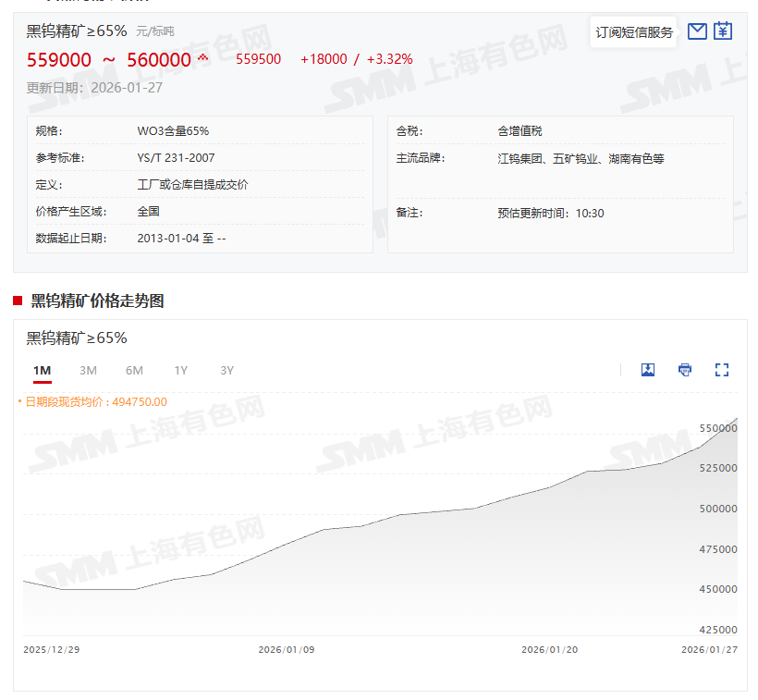Click the +3.32% price change value
This screenshot has width=758, height=700.
point(389,59)
